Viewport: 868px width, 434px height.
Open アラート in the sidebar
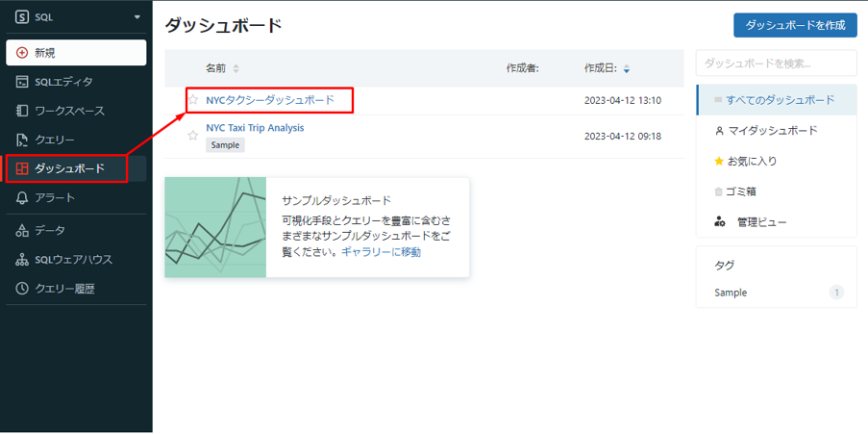coord(76,198)
